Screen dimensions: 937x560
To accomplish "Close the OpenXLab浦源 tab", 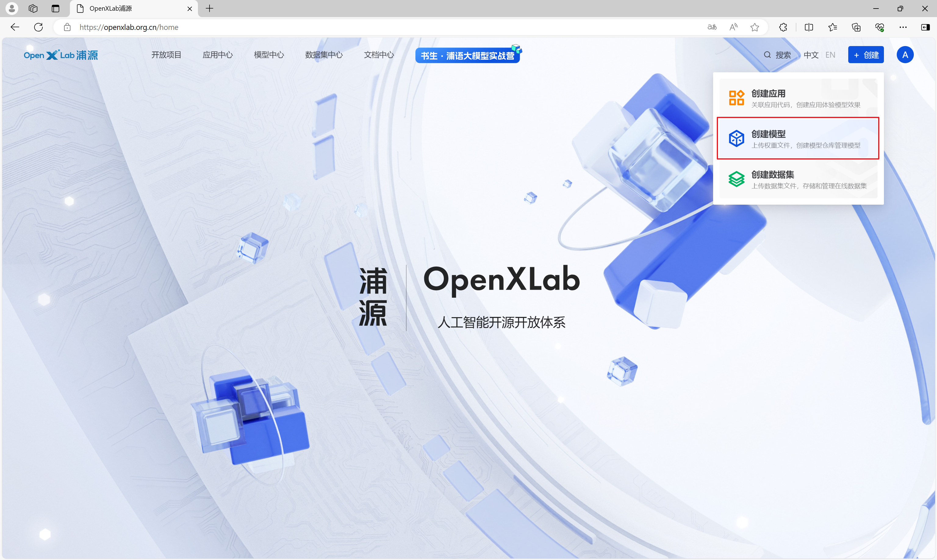I will [x=190, y=8].
